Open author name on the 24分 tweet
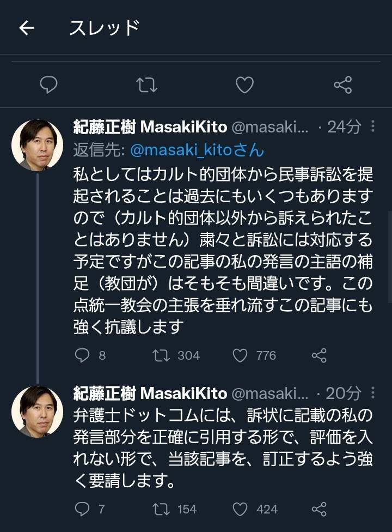The width and height of the screenshot is (392, 532). coord(150,127)
